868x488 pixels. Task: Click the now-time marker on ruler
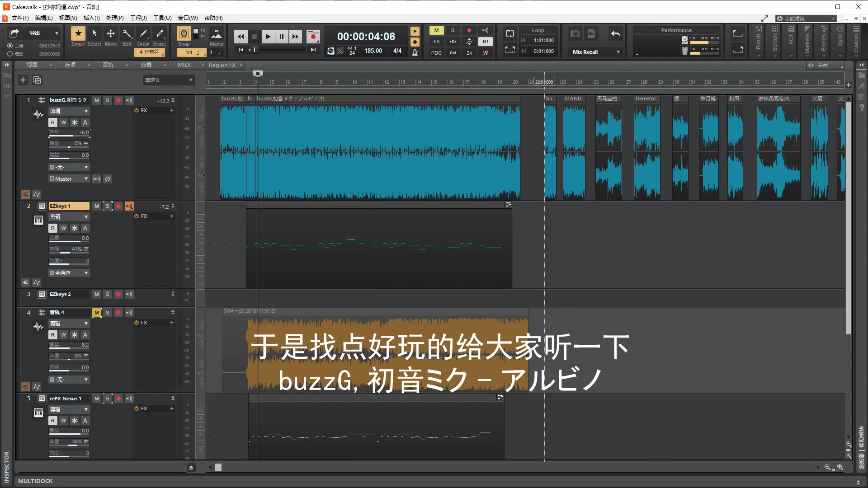click(x=258, y=73)
